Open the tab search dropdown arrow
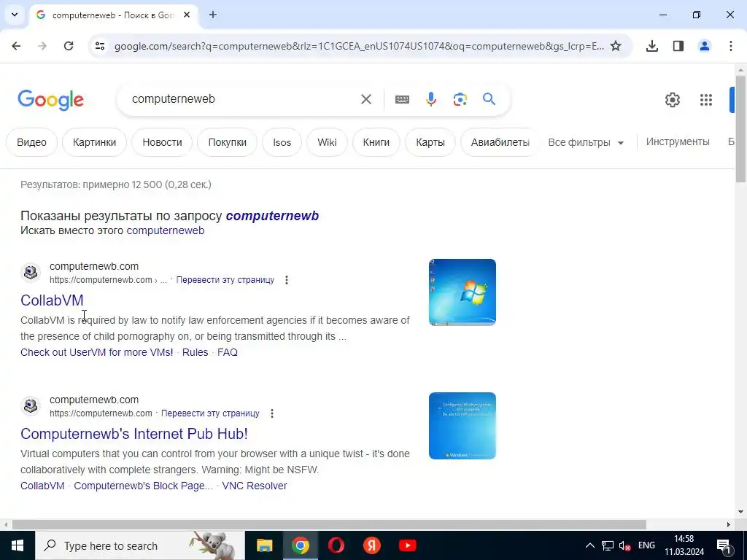 (x=15, y=15)
